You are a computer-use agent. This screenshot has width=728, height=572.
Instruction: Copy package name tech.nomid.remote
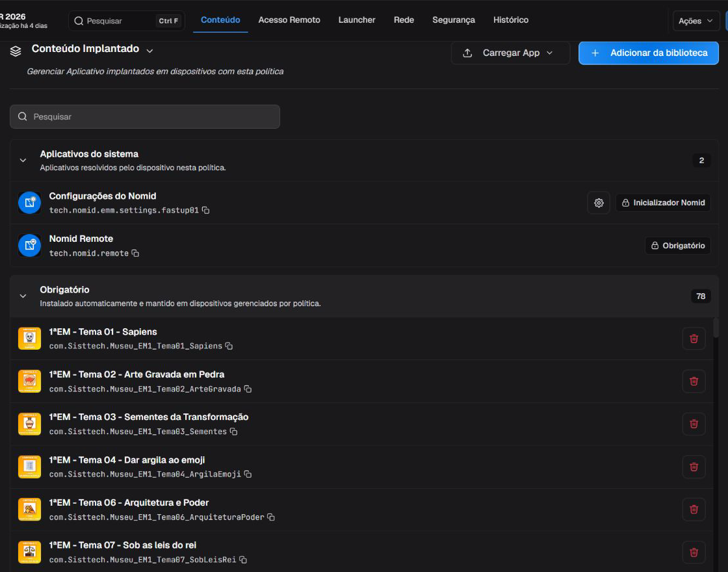pos(135,253)
